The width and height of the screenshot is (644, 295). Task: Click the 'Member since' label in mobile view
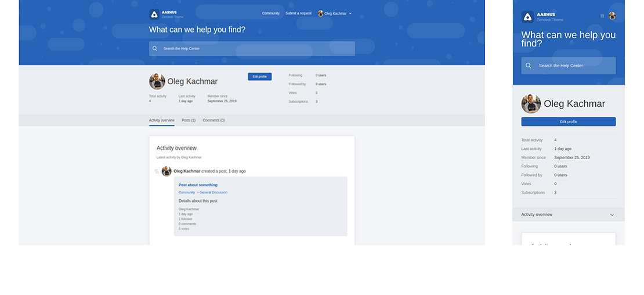click(x=534, y=158)
